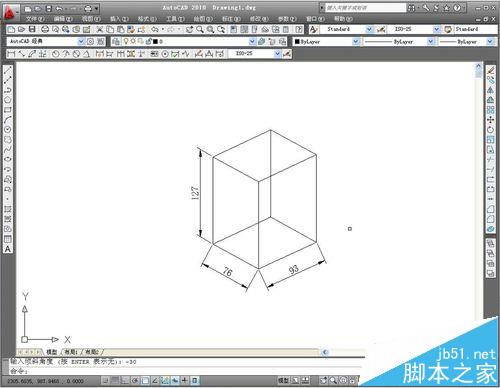Click the Help question mark toolbar icon
Image resolution: width=500 pixels, height=388 pixels.
pyautogui.click(x=299, y=30)
